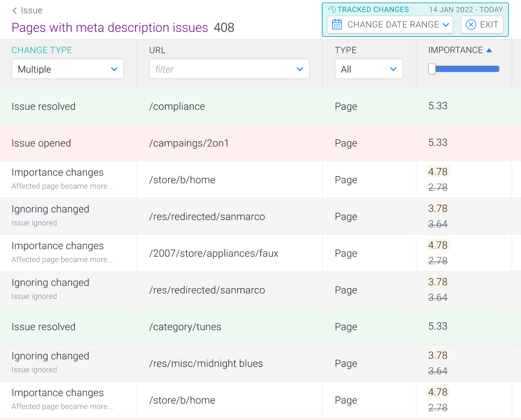Click importance 5.33 in the /compliance row
Viewport: 521px width, 420px height.
437,106
